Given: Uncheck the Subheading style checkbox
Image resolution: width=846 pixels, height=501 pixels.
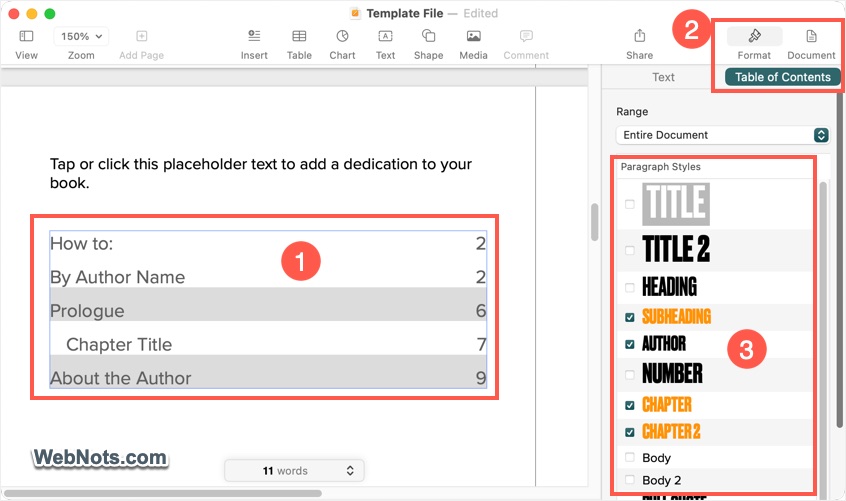Looking at the screenshot, I should [630, 317].
